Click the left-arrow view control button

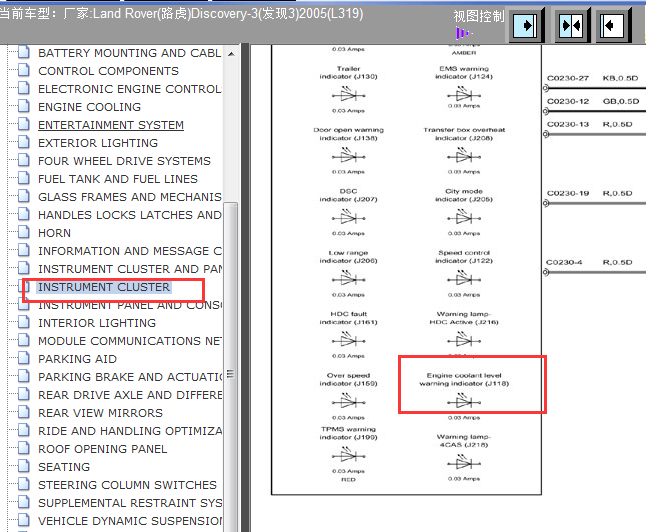pos(611,26)
